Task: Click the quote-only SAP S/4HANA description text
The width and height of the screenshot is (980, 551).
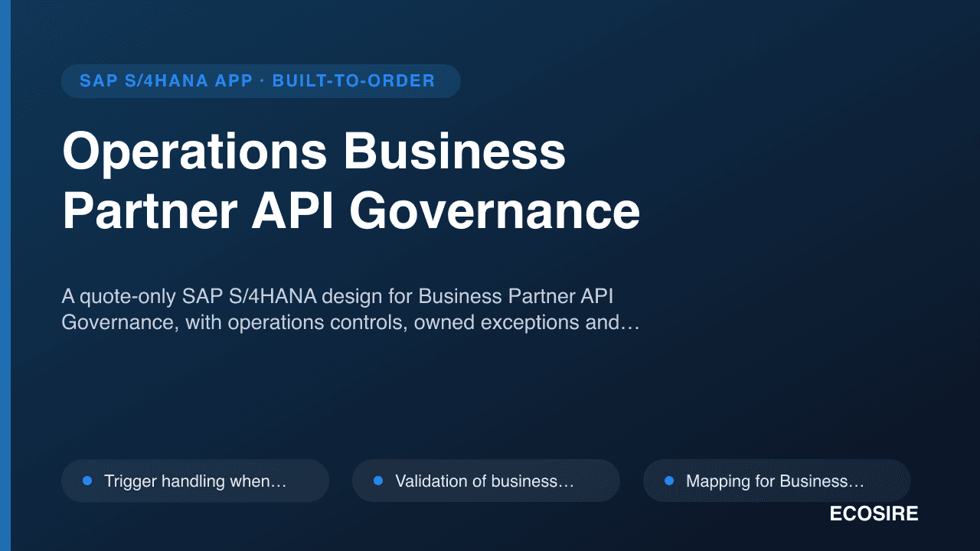Action: click(350, 309)
